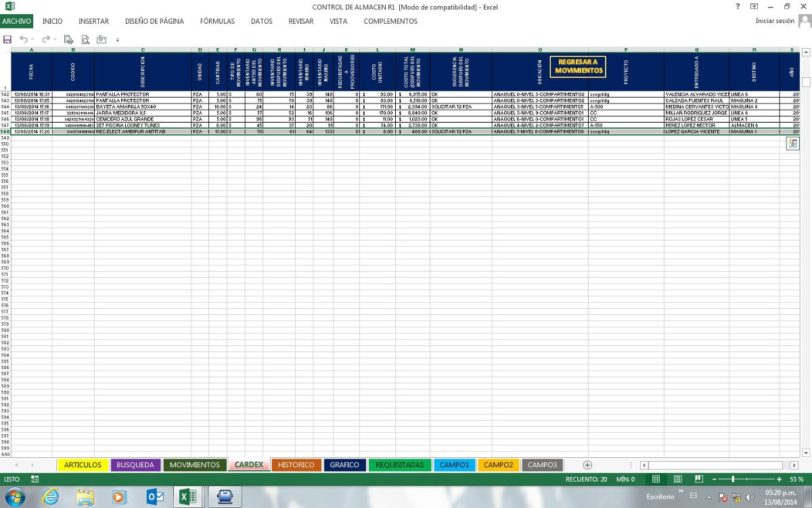This screenshot has height=508, width=812.
Task: Adjust the zoom slider handle
Action: coord(734,479)
